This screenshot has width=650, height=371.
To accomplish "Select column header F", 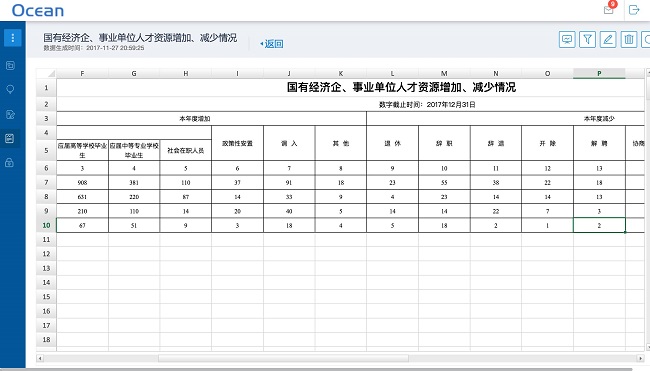I will (x=82, y=73).
